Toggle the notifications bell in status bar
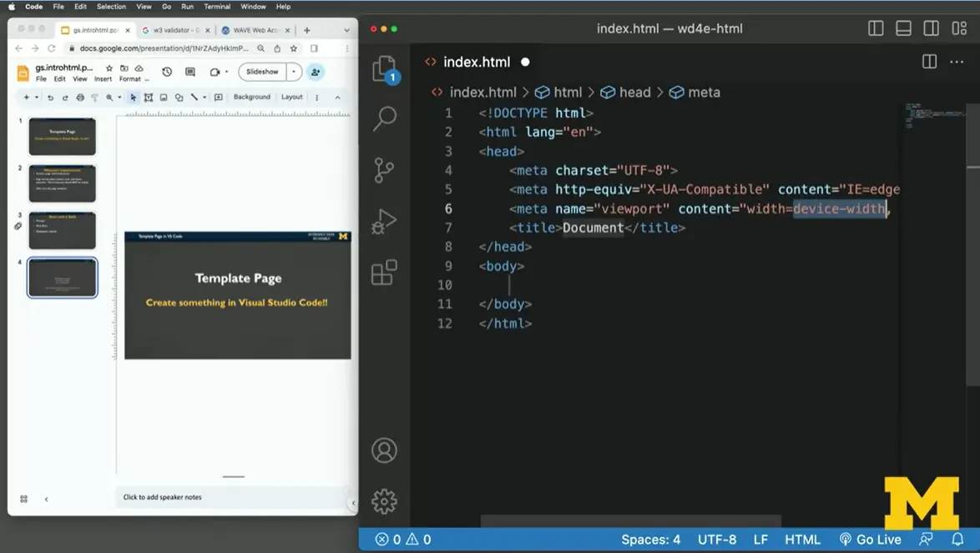Viewport: 980px width, 553px height. [958, 539]
